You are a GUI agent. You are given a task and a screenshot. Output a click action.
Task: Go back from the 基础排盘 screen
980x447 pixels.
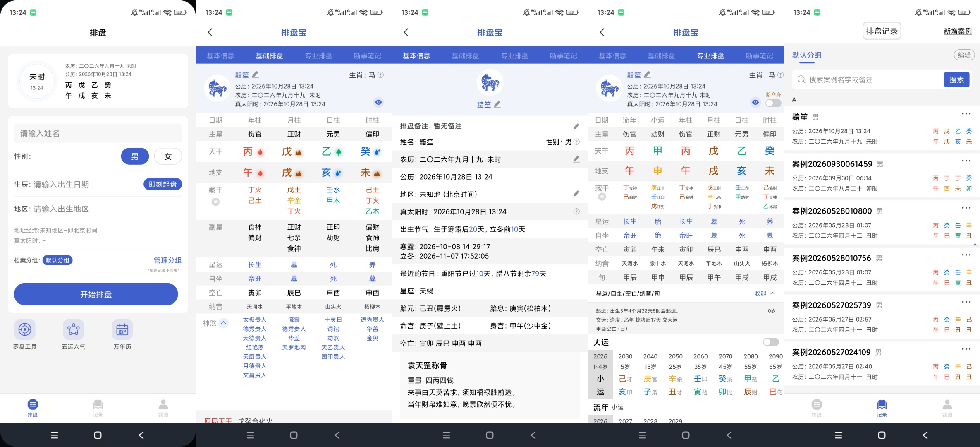210,32
